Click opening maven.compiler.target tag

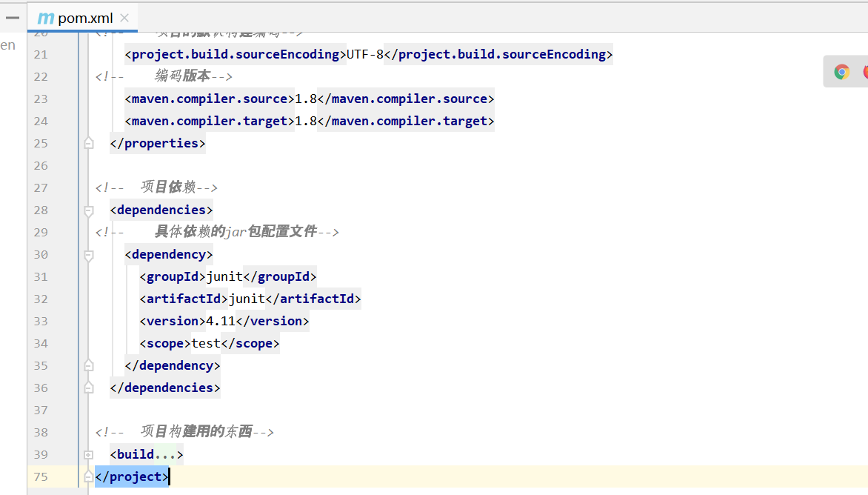pyautogui.click(x=210, y=121)
